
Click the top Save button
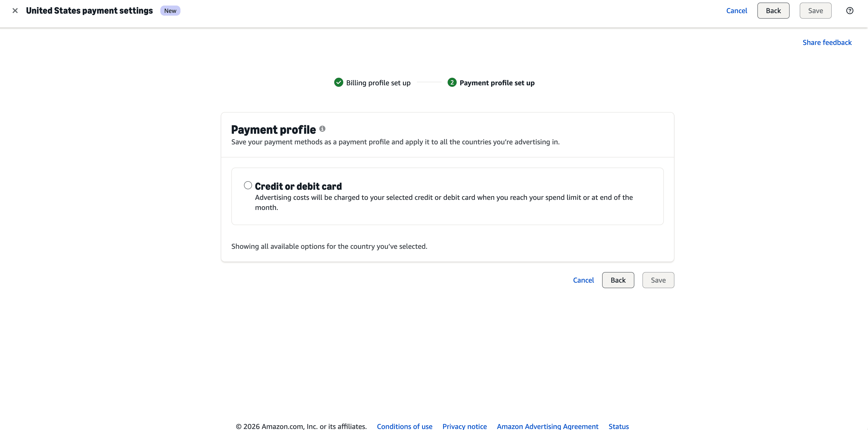(815, 10)
